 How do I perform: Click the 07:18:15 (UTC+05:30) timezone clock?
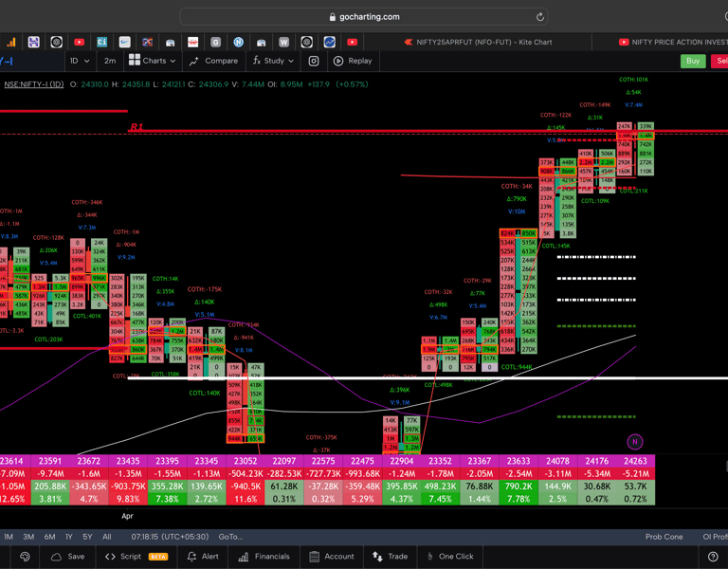coord(170,537)
